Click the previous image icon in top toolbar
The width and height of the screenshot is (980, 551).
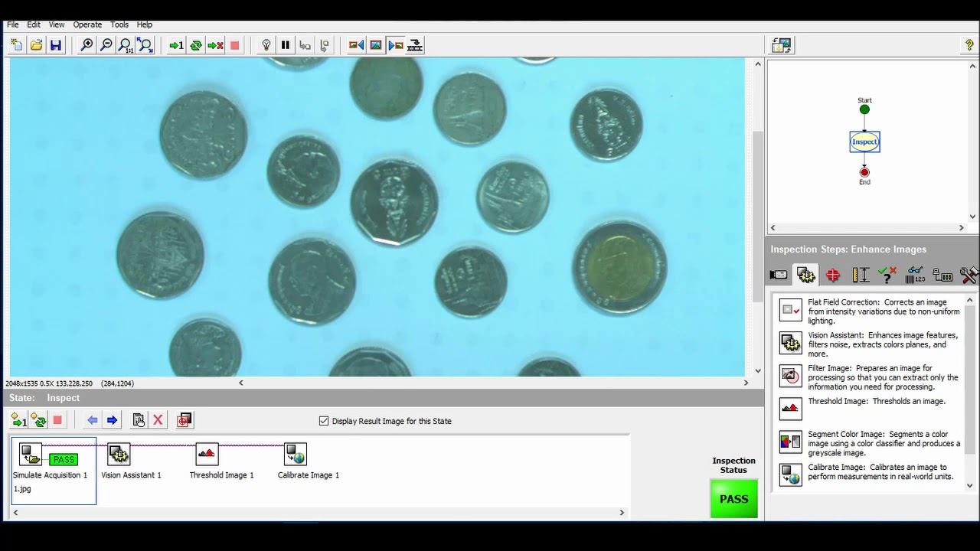tap(356, 45)
